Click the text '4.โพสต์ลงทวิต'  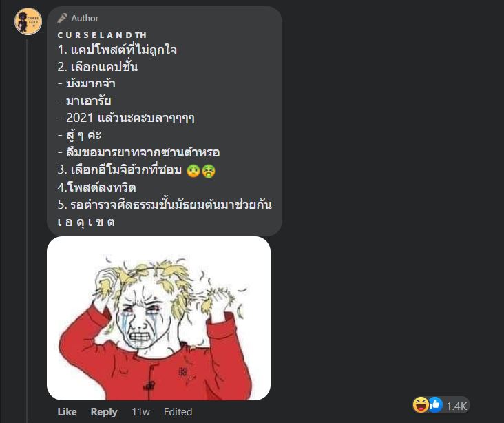click(x=97, y=187)
